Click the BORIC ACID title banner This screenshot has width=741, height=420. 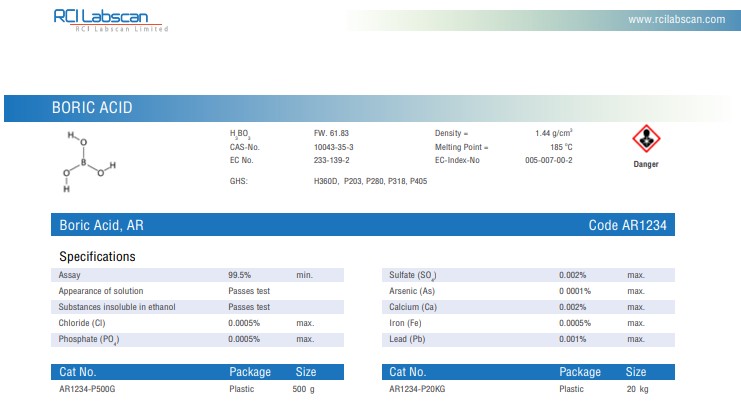92,108
